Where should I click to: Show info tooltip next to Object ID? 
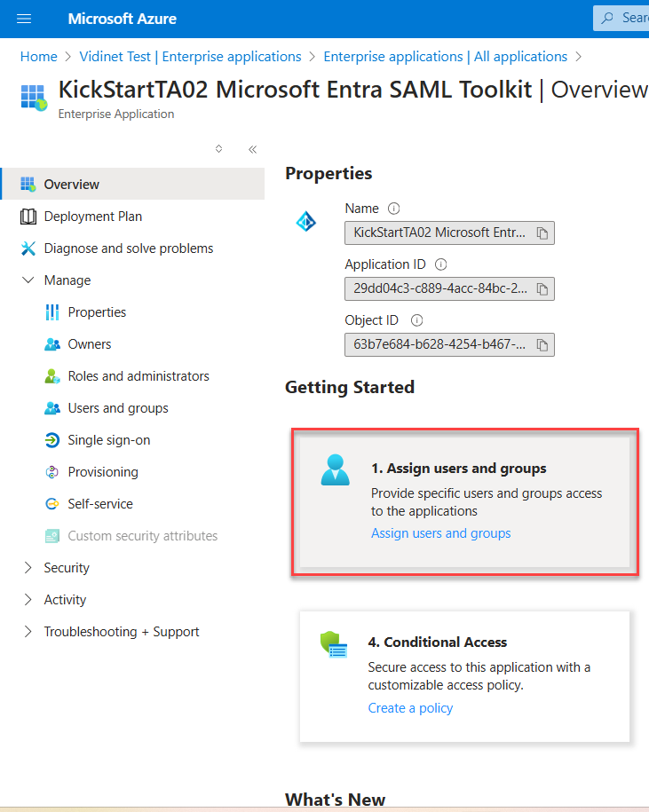pyautogui.click(x=416, y=320)
